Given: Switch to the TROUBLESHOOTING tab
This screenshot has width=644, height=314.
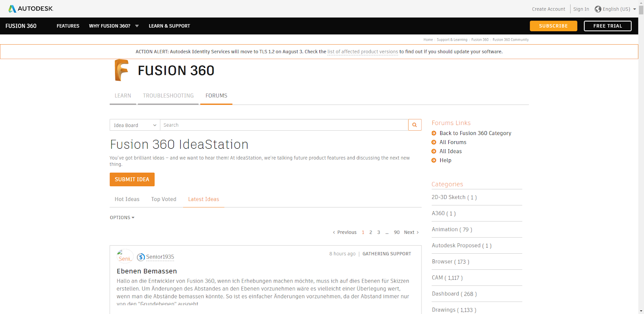Looking at the screenshot, I should point(168,96).
